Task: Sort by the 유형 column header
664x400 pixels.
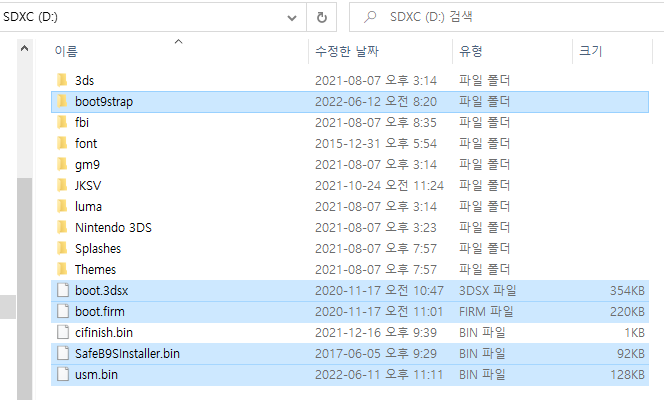Action: 471,51
